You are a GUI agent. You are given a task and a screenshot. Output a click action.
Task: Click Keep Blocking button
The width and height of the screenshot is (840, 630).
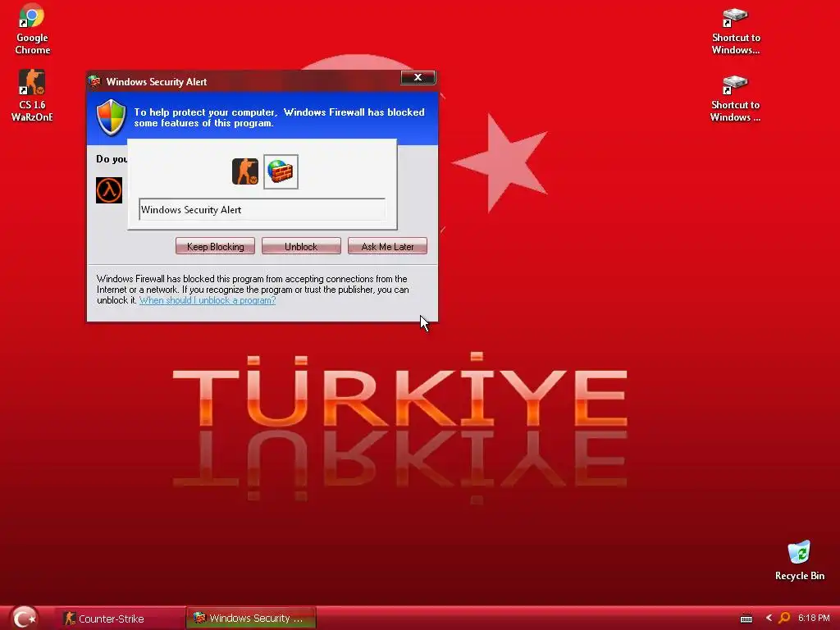coord(216,246)
